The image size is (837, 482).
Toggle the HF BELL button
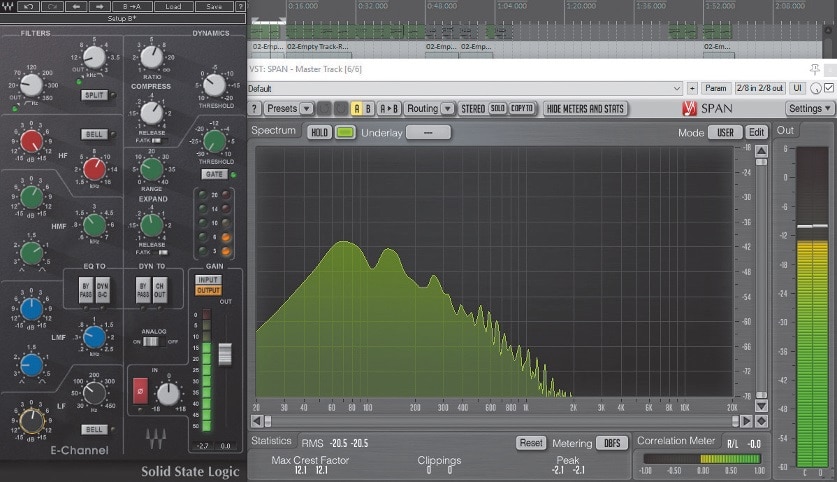[94, 134]
